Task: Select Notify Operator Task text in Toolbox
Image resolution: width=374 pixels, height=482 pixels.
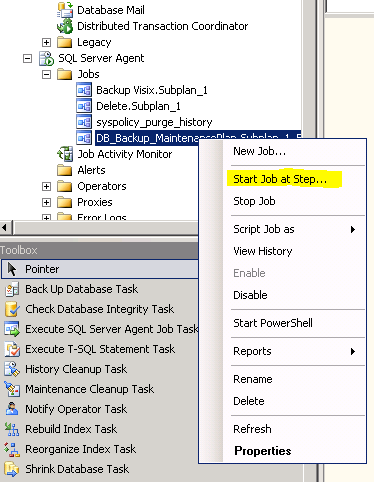Action: 76,409
